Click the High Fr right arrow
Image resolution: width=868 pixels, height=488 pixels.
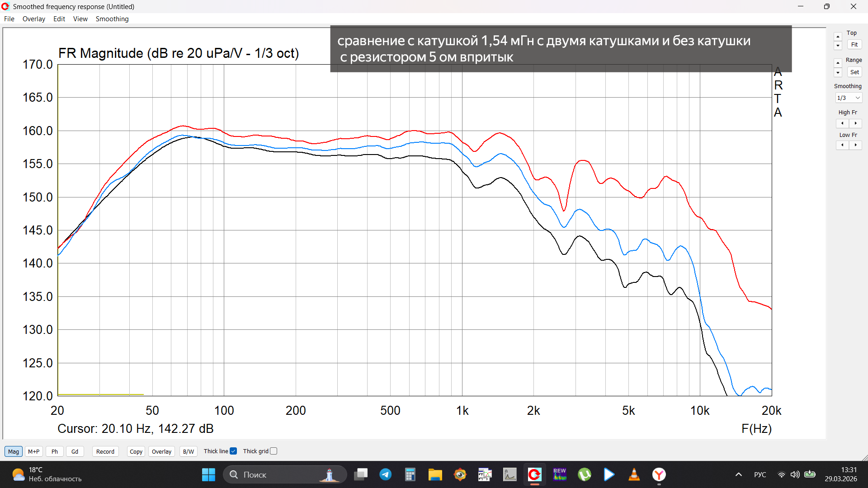855,123
